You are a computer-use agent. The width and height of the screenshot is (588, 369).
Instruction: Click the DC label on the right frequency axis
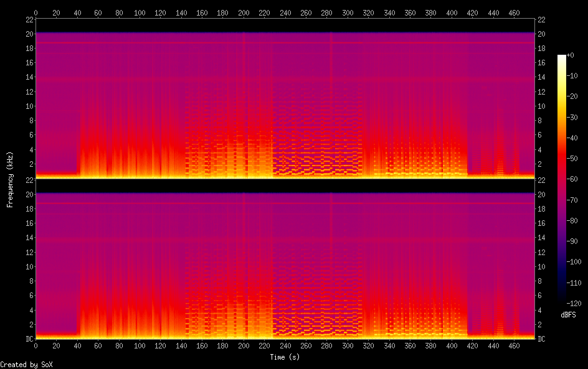coord(541,339)
